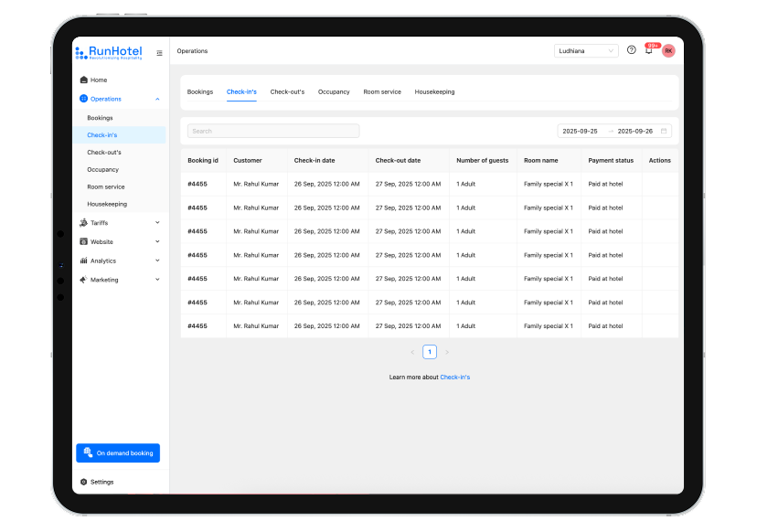
Task: Click the Analytics chart icon
Action: click(x=83, y=261)
